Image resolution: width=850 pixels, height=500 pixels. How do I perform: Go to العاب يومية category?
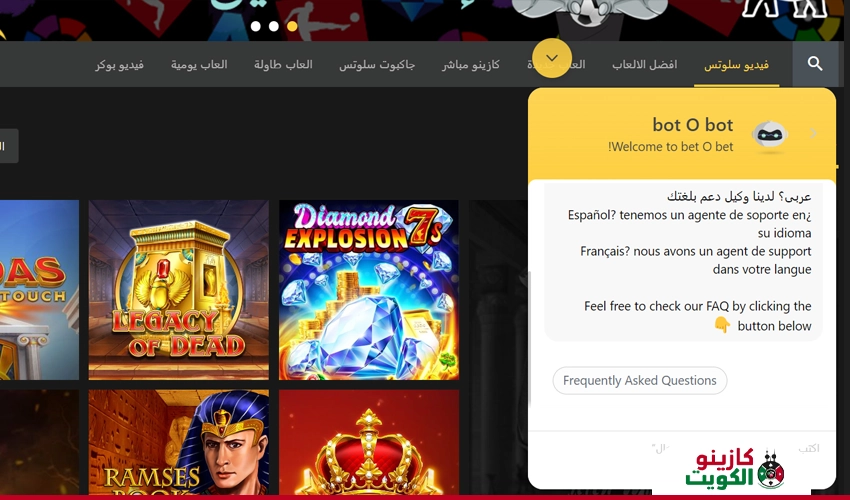pyautogui.click(x=199, y=65)
